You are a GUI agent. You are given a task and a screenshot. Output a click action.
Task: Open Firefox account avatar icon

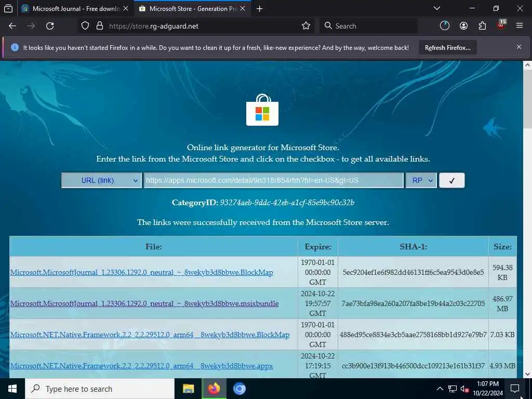point(463,26)
